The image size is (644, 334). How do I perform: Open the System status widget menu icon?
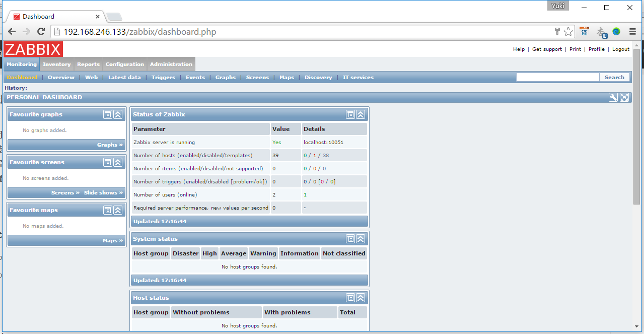click(350, 239)
